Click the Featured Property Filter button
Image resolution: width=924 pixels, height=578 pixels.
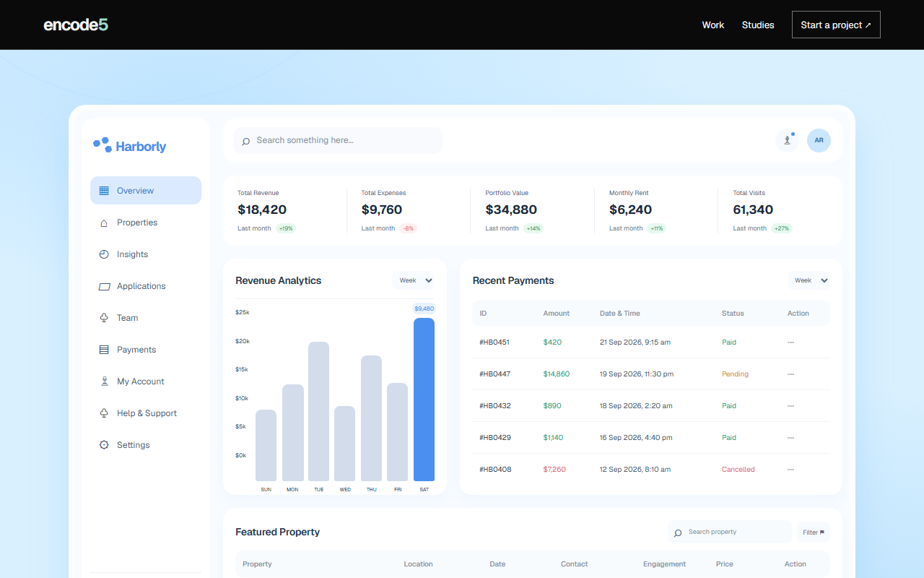pos(814,532)
